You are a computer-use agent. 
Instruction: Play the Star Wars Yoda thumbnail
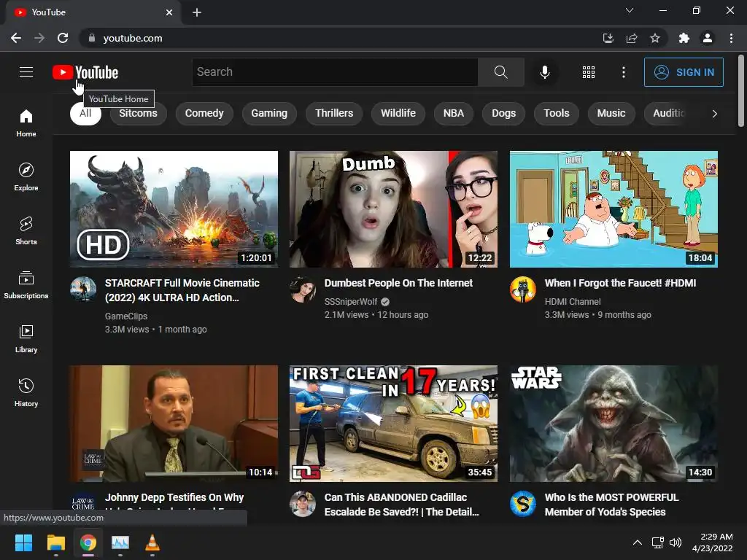614,424
